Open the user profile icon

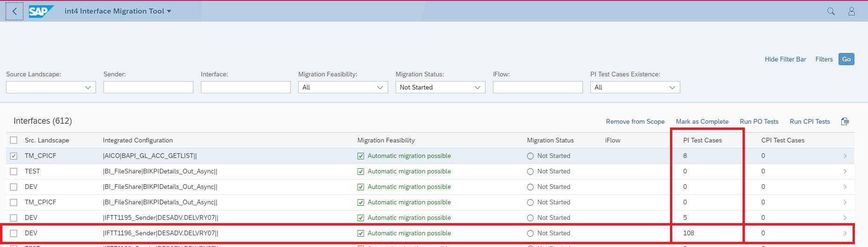click(852, 11)
